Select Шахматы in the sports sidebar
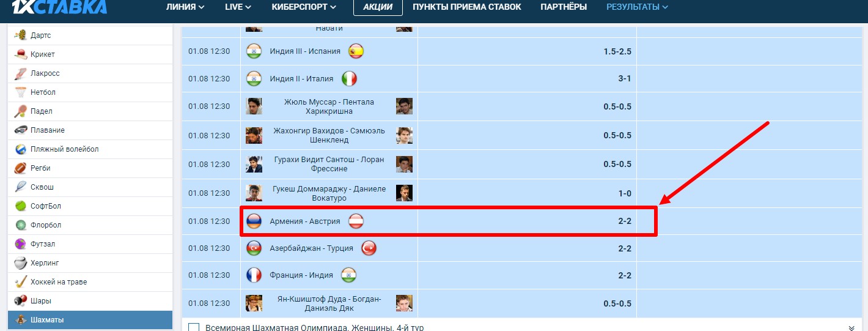Screen dimensions: 868x331 [x=47, y=320]
